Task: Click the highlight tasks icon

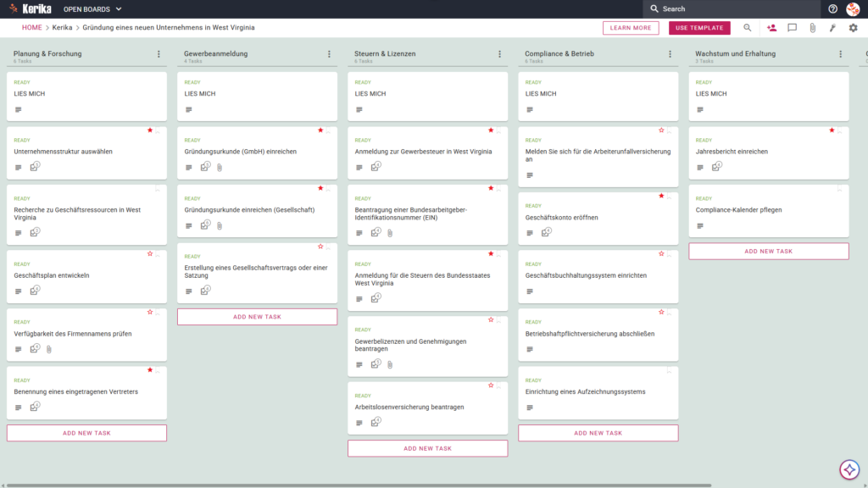Action: pyautogui.click(x=832, y=28)
